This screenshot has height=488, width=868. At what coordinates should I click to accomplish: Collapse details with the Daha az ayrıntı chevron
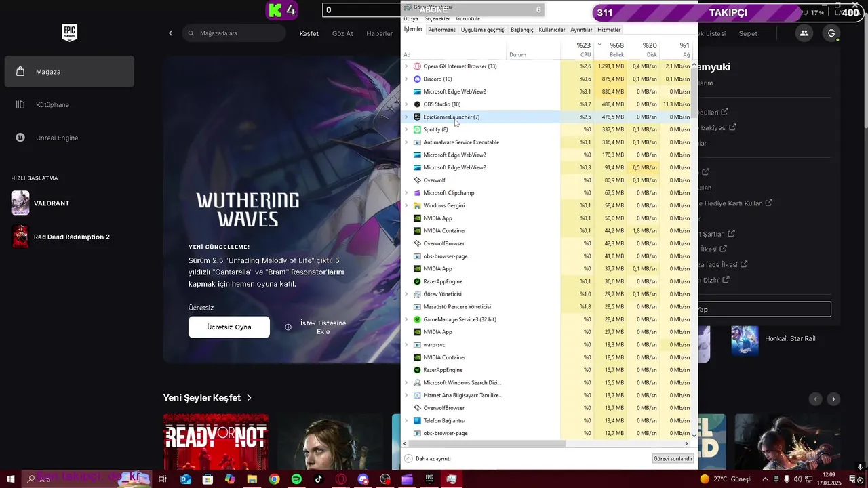408,459
